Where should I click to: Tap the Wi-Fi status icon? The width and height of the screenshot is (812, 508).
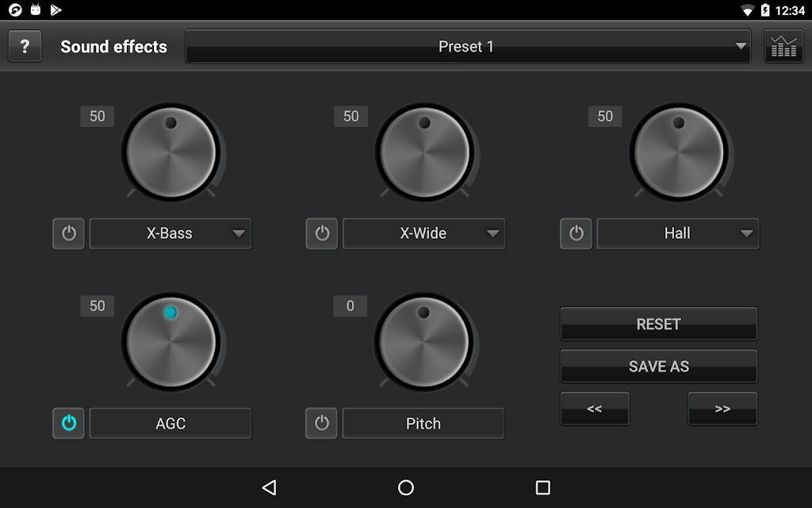747,10
